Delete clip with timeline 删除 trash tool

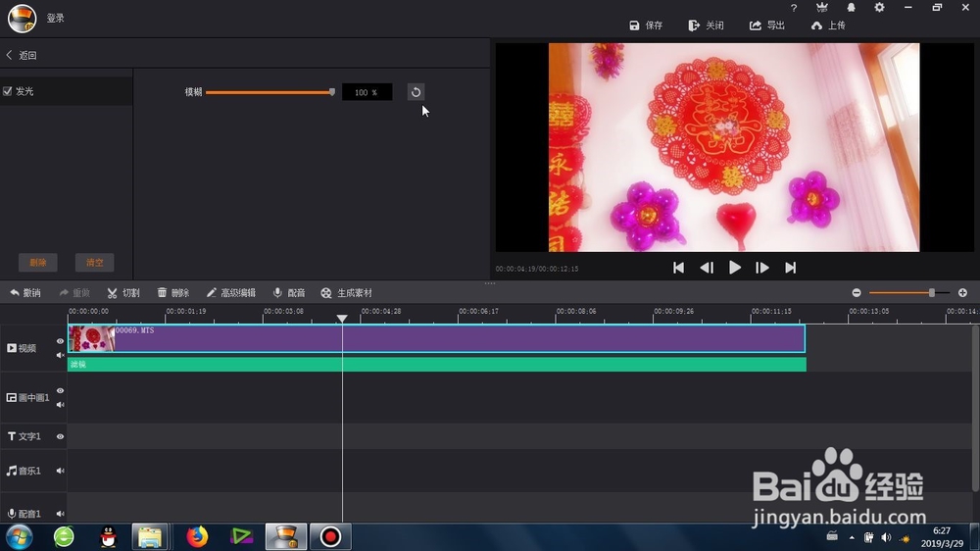(173, 293)
